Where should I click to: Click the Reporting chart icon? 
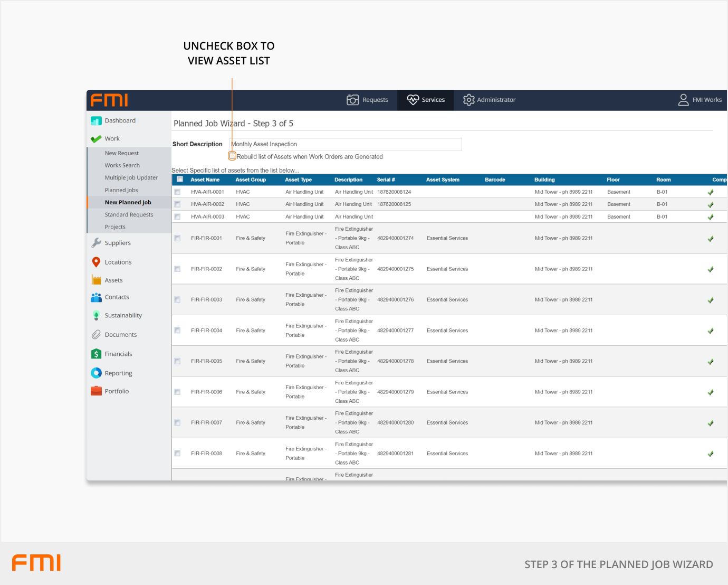(96, 373)
